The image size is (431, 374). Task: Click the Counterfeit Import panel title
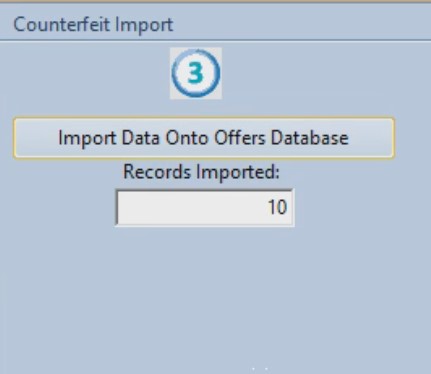[x=93, y=24]
